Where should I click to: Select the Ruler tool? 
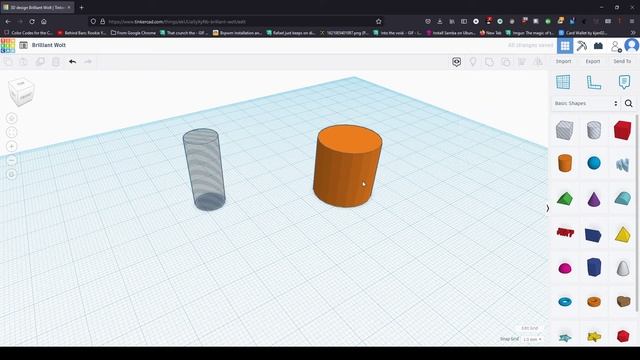click(x=593, y=82)
